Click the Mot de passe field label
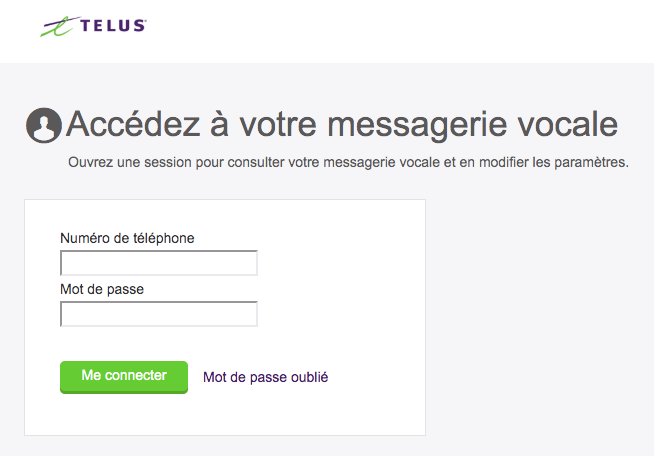 (102, 289)
